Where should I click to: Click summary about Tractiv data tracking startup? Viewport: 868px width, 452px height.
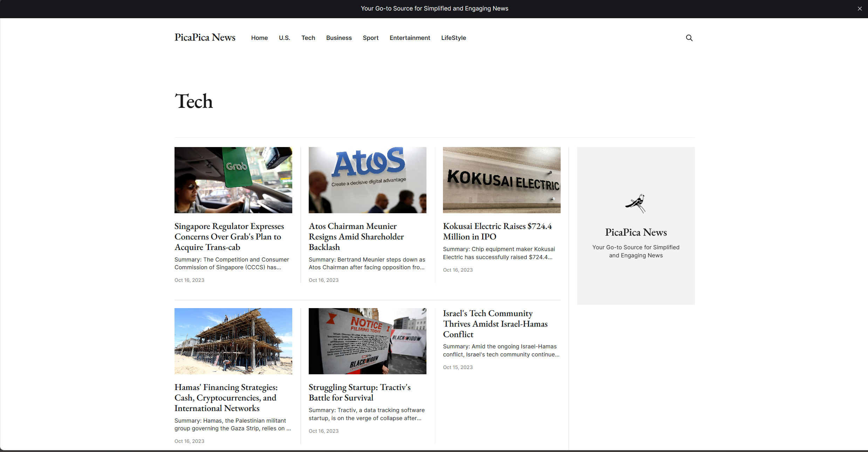pyautogui.click(x=367, y=414)
